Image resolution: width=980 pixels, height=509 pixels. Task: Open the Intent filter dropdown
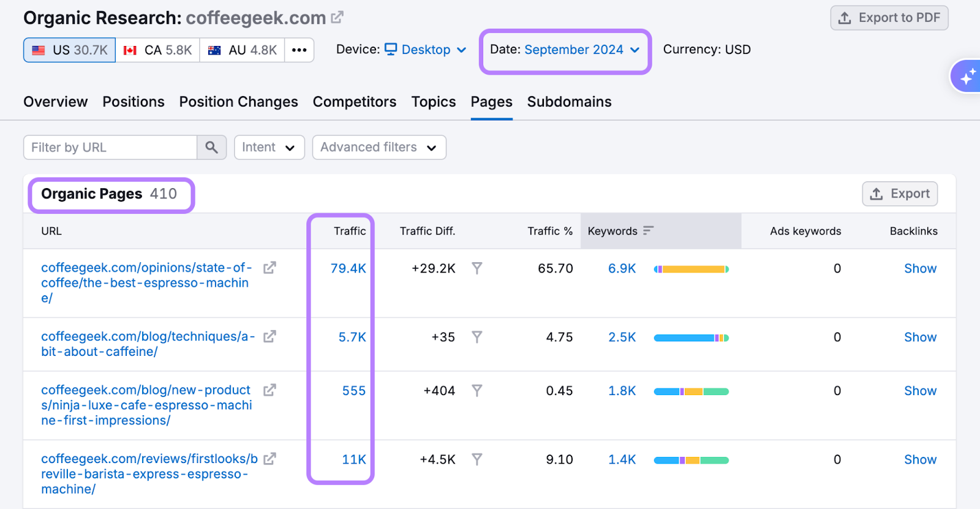point(269,148)
